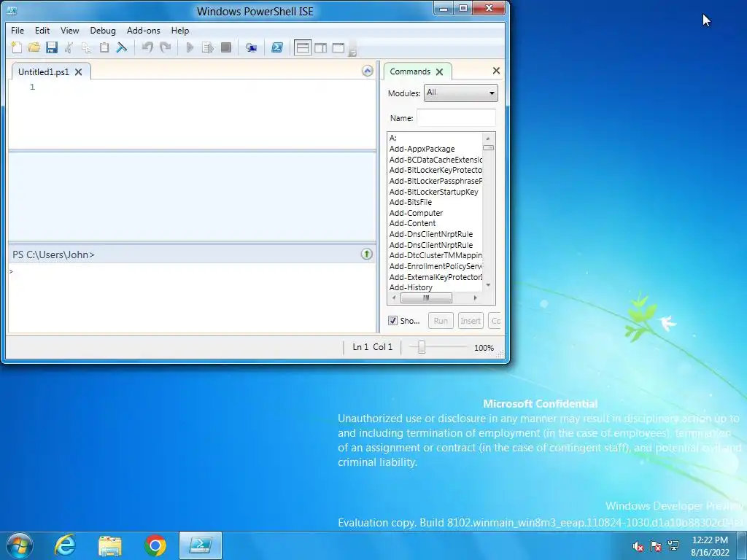Expand the Modules dropdown showing All
747x560 pixels.
coord(461,93)
